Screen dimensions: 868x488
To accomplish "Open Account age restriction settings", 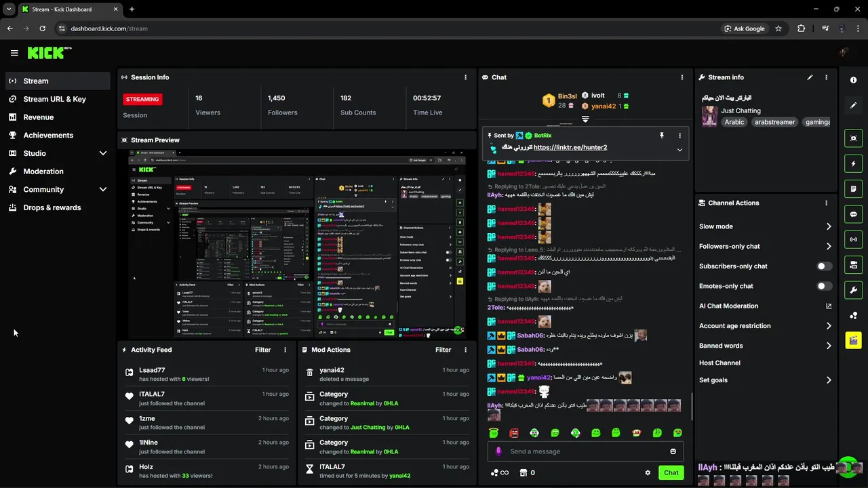I will 765,326.
